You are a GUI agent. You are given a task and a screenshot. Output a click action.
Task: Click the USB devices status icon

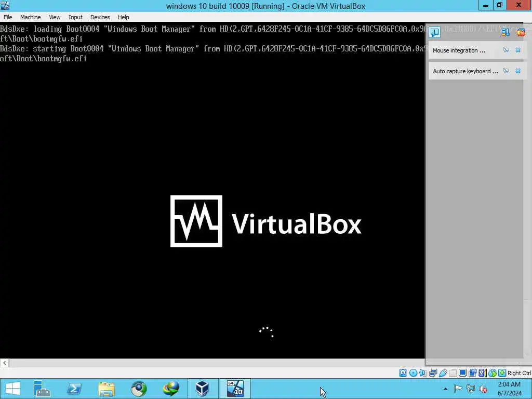pos(443,373)
